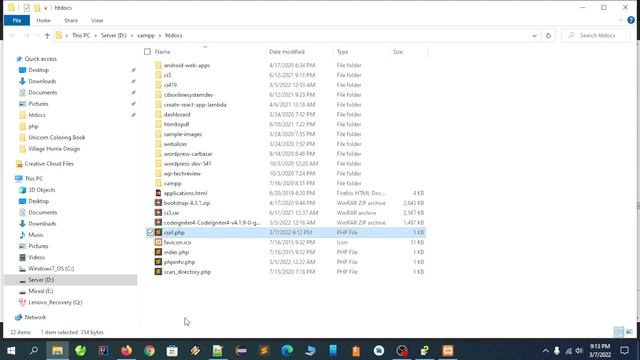Open the quick access toolbar dropdown
Viewport: 640px width, 360px height.
point(46,8)
